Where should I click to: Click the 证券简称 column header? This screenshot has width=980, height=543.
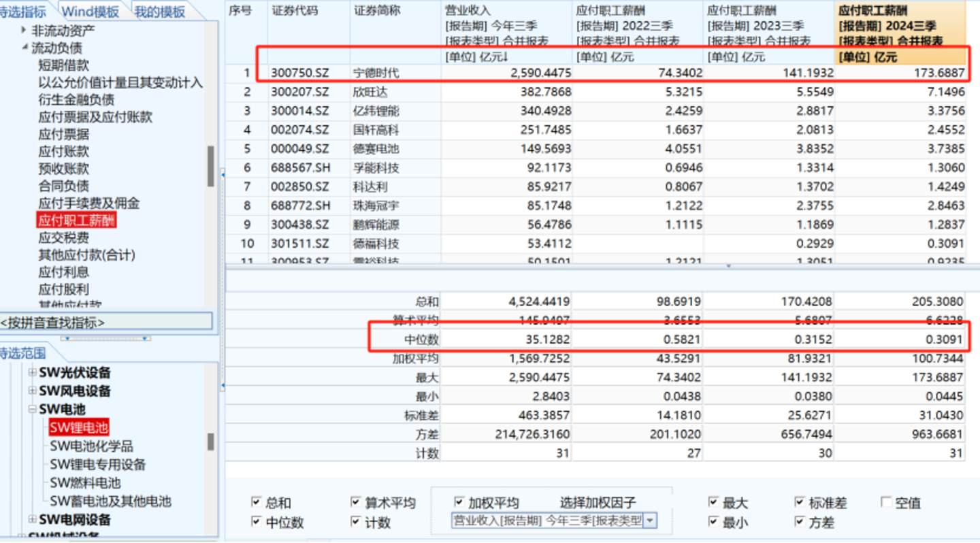[376, 12]
